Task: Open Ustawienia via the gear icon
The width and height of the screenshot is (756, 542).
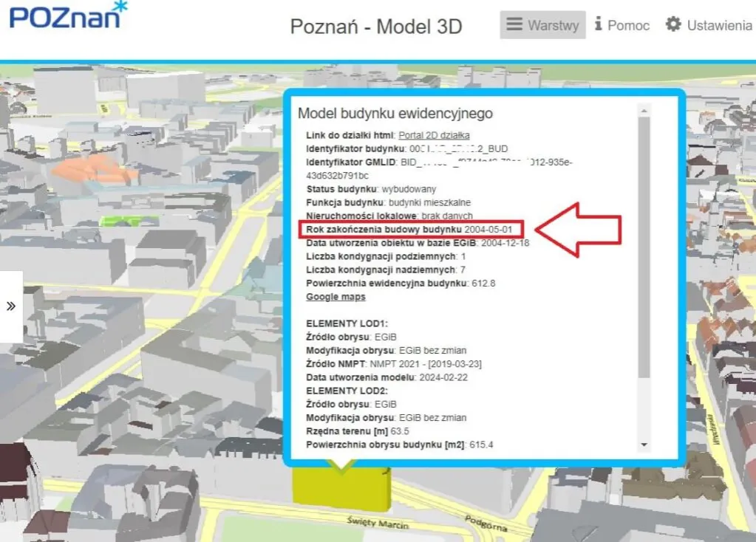Action: tap(672, 25)
